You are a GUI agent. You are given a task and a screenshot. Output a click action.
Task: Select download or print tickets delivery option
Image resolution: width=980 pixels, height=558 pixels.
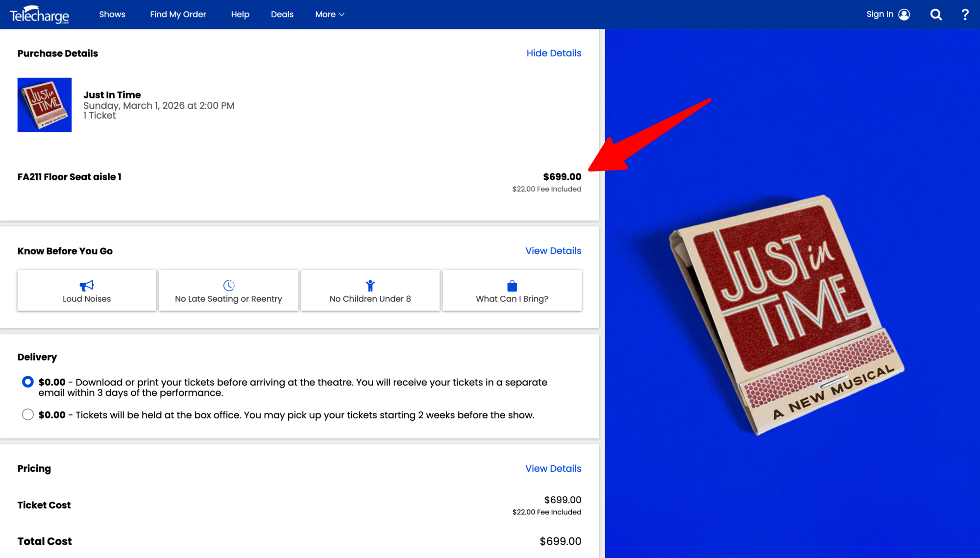pos(28,382)
